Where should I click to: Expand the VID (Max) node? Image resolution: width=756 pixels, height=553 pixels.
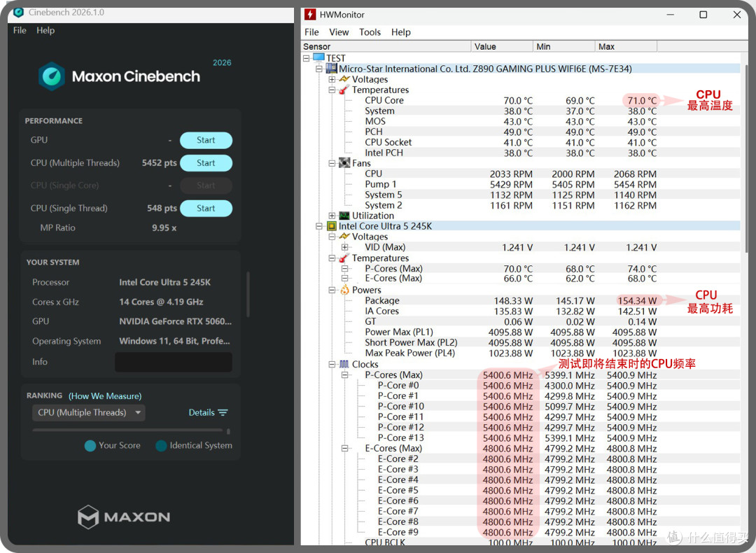[344, 247]
